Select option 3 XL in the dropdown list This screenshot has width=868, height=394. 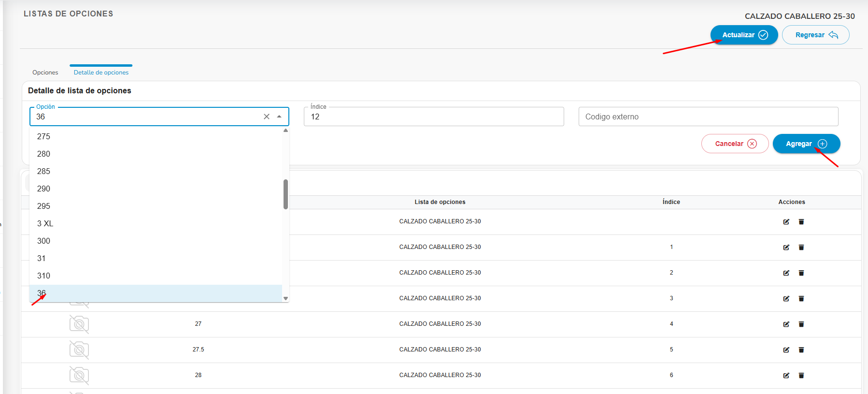click(x=156, y=223)
